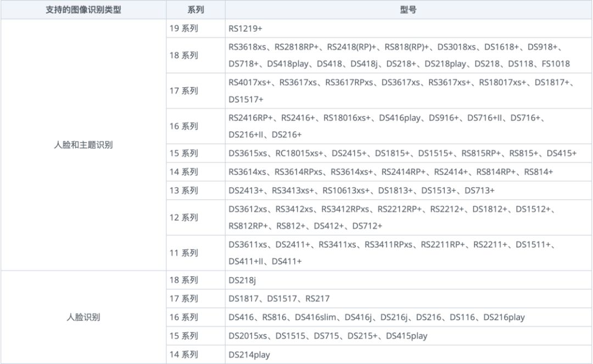Click the DS214play model entry
The width and height of the screenshot is (593, 364).
click(x=249, y=355)
